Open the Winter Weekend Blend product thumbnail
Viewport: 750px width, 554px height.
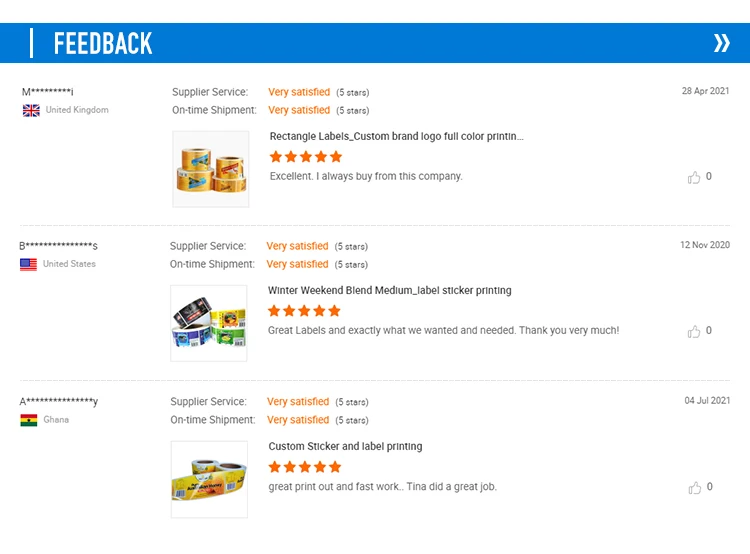tap(208, 323)
